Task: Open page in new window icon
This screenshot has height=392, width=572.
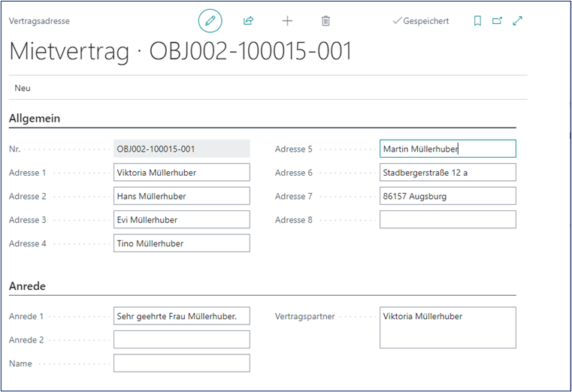Action: click(497, 21)
